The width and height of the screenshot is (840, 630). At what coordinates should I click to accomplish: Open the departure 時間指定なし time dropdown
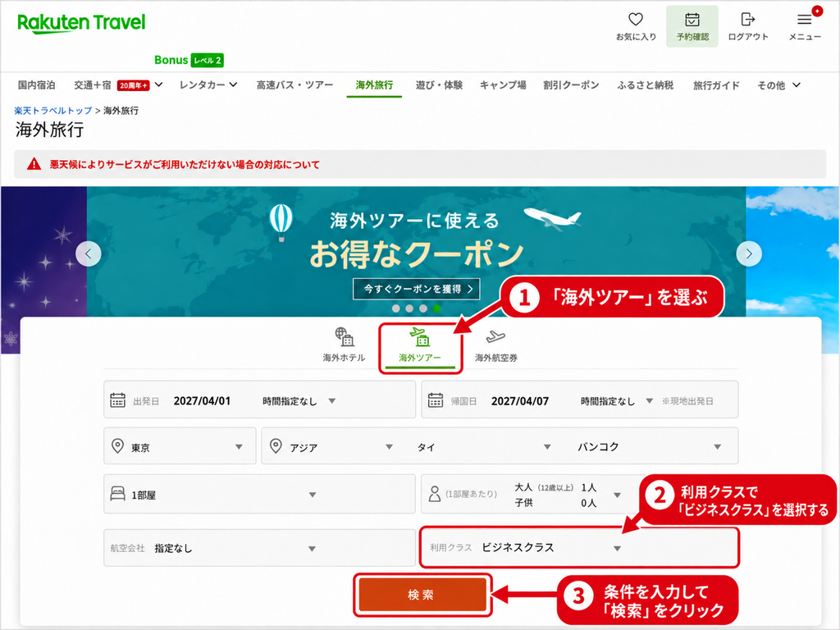click(x=299, y=400)
